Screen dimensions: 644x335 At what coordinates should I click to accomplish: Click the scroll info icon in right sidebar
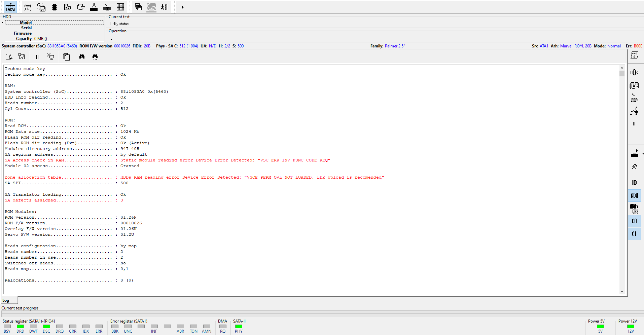(634, 55)
